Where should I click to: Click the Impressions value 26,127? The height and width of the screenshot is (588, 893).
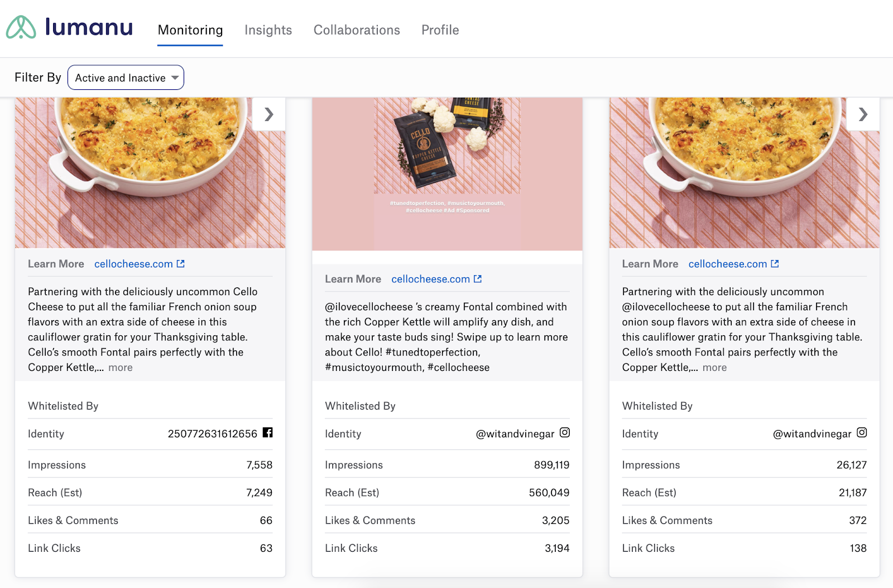click(851, 465)
